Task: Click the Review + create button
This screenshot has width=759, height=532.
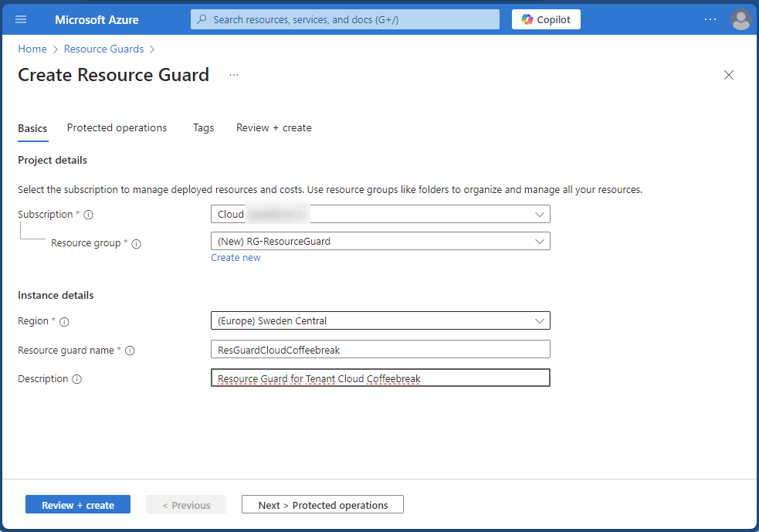Action: point(78,504)
